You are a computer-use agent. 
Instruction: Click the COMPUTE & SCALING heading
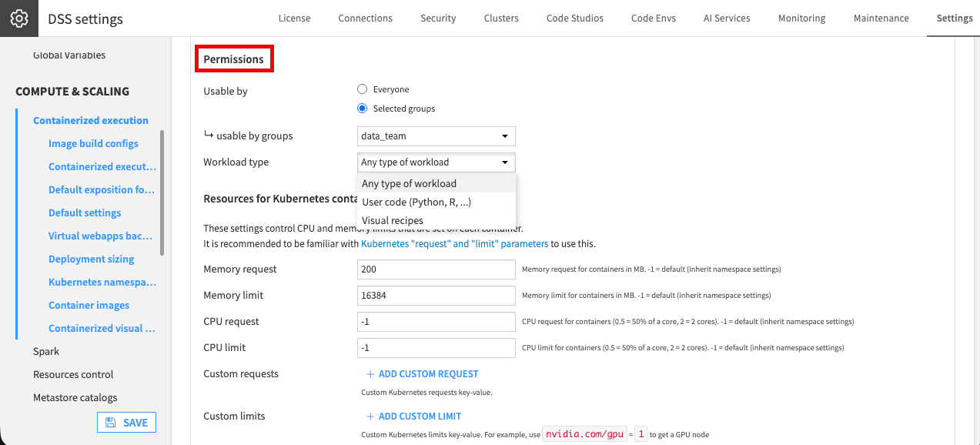point(72,92)
